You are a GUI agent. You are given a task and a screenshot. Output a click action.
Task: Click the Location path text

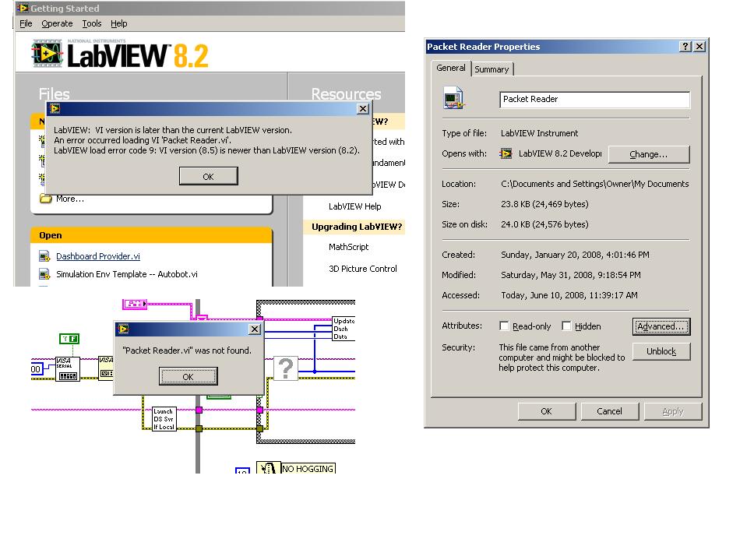[x=594, y=184]
